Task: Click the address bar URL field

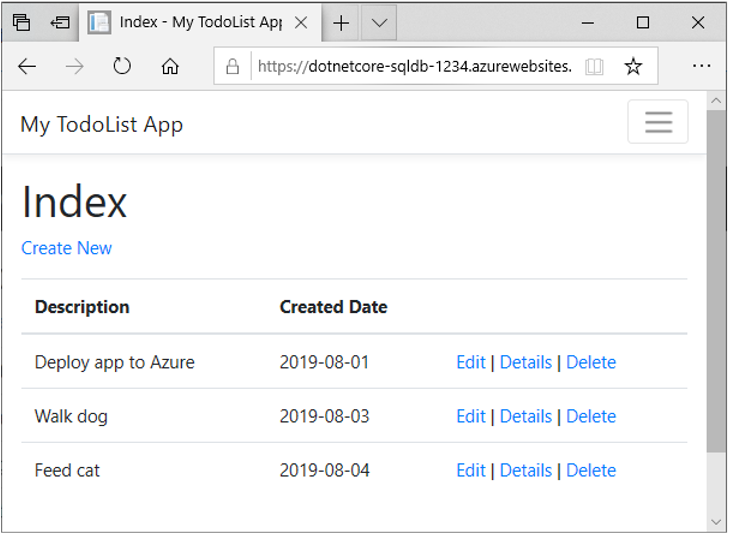Action: [x=415, y=67]
